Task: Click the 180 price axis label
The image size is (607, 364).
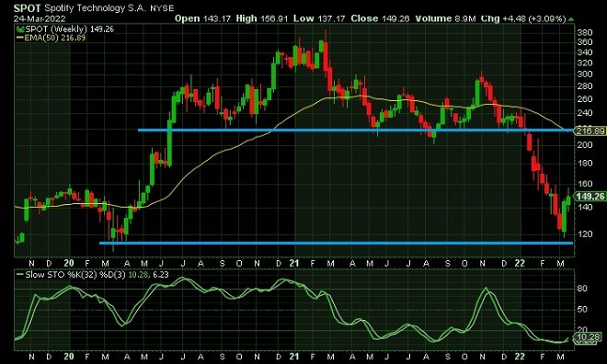Action: 585,164
